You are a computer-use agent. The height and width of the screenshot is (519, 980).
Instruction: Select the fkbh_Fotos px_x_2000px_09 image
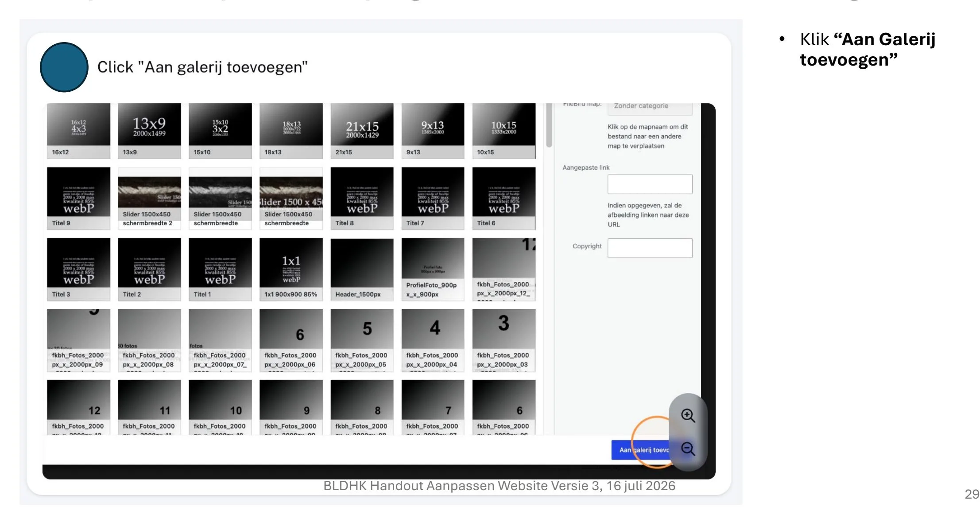78,340
